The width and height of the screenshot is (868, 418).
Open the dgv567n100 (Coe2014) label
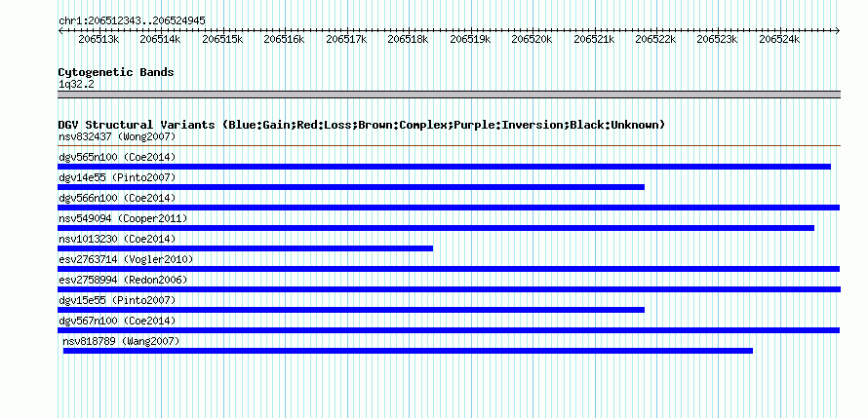pos(117,321)
